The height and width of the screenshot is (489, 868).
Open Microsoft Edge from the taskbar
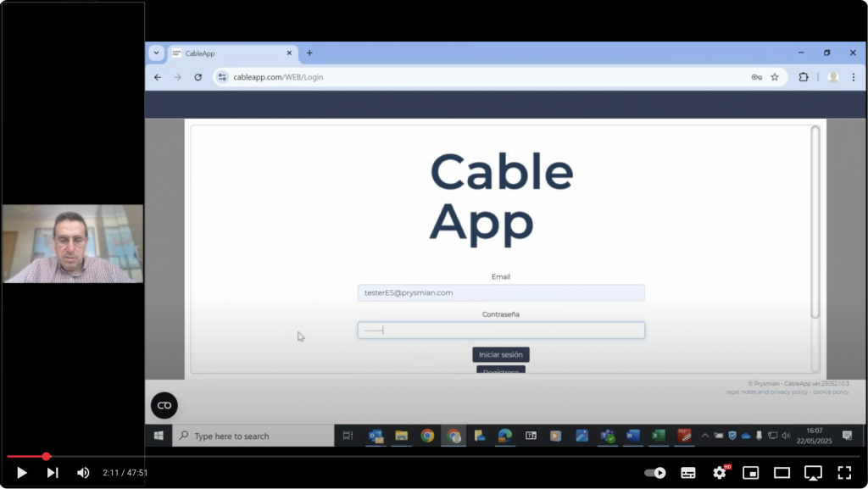[x=505, y=436]
